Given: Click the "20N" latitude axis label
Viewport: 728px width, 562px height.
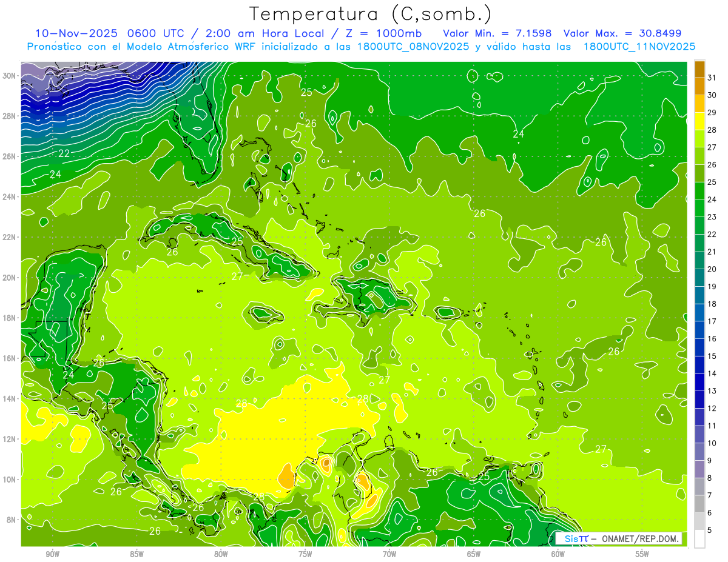Looking at the screenshot, I should coord(10,277).
